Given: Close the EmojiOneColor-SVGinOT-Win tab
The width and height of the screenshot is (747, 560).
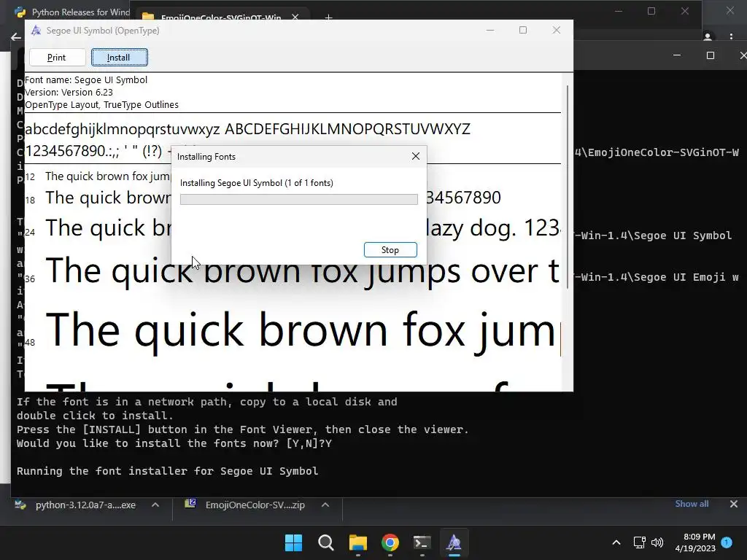Looking at the screenshot, I should point(295,17).
